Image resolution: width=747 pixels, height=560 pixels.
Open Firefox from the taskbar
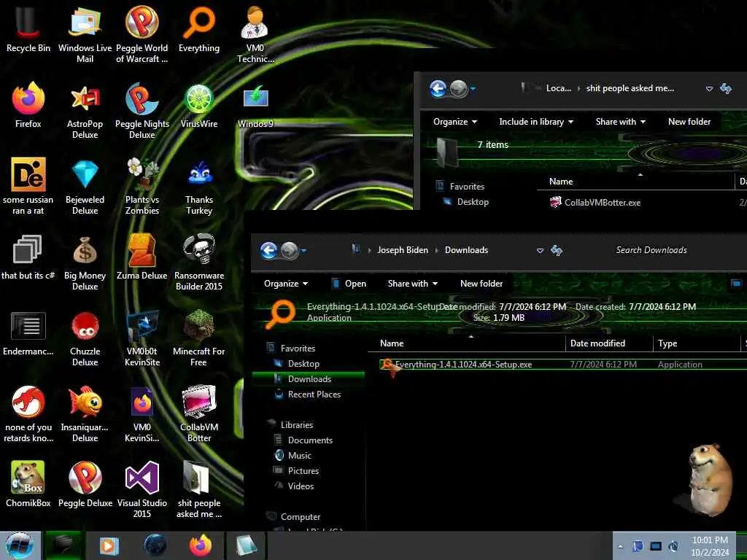tap(201, 545)
